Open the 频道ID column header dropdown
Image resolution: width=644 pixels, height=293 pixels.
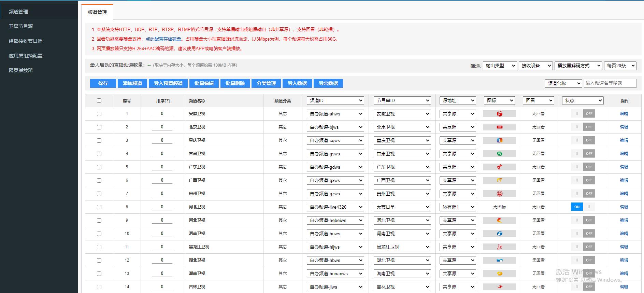(335, 100)
